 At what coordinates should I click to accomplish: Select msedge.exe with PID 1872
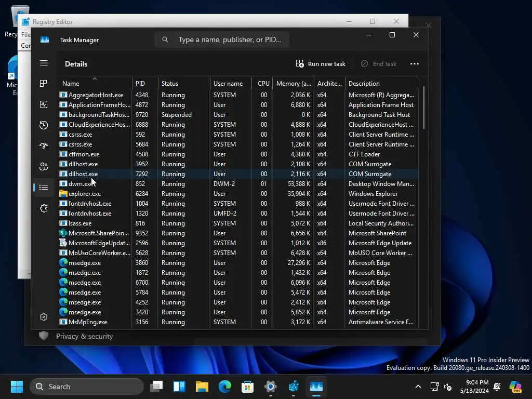tap(238, 272)
